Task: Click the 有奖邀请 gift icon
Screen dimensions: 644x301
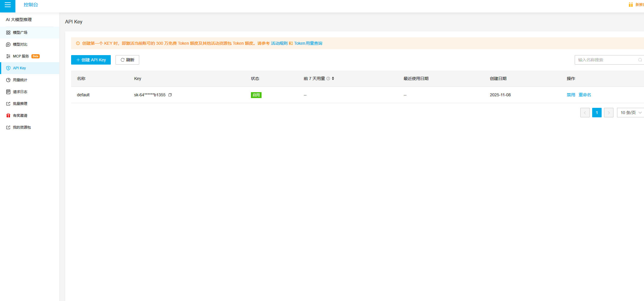Action: (x=8, y=116)
